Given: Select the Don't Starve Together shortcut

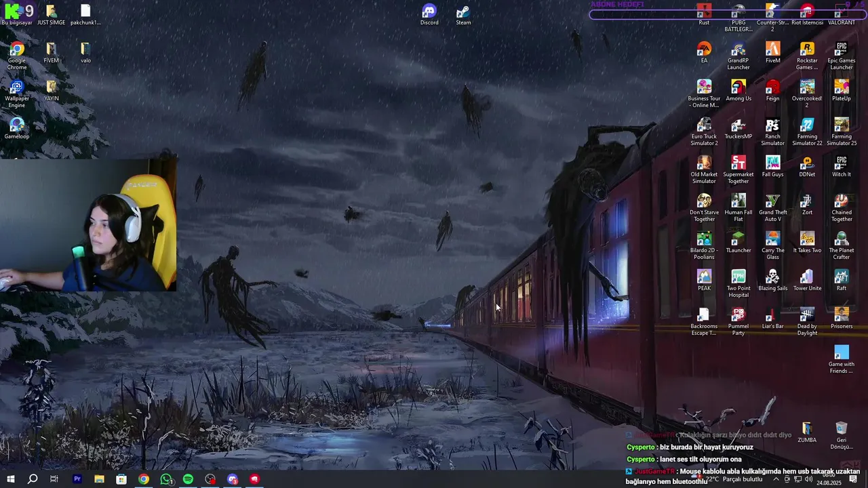Looking at the screenshot, I should (705, 208).
